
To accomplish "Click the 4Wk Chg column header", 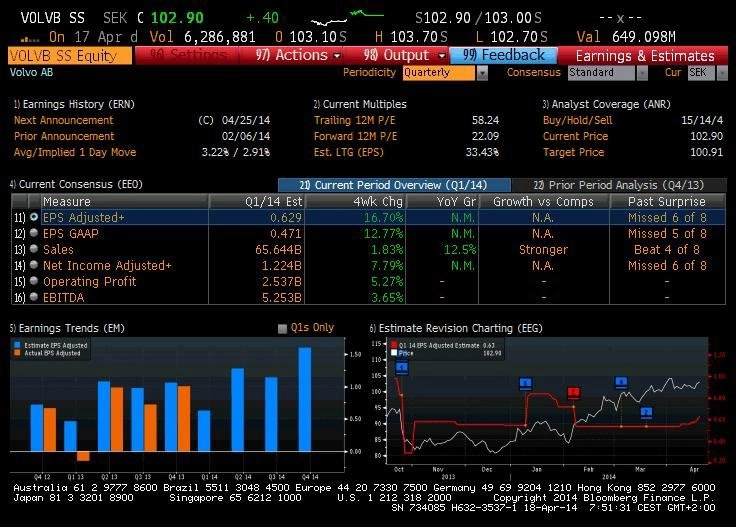I will (356, 201).
